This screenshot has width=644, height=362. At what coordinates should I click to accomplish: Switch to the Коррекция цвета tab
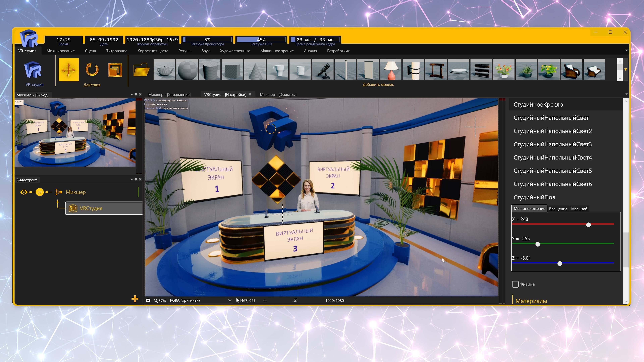(153, 51)
